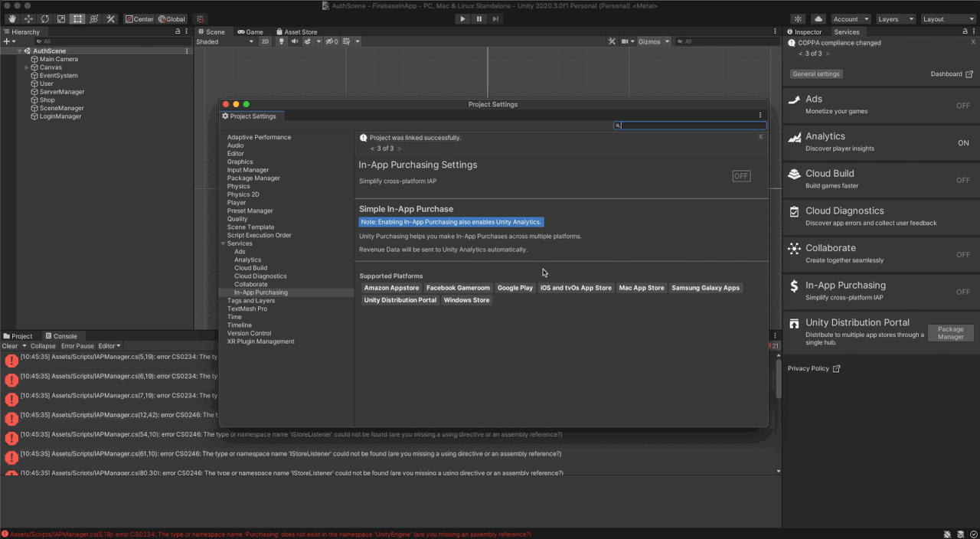Select the Move tool in toolbar
980x539 pixels.
(29, 19)
